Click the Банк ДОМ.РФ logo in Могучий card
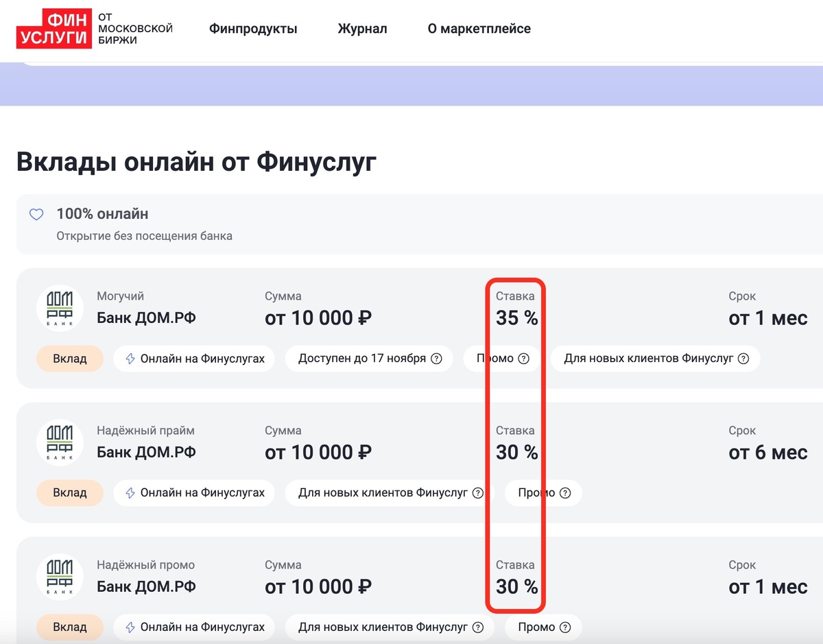The height and width of the screenshot is (644, 823). point(60,308)
